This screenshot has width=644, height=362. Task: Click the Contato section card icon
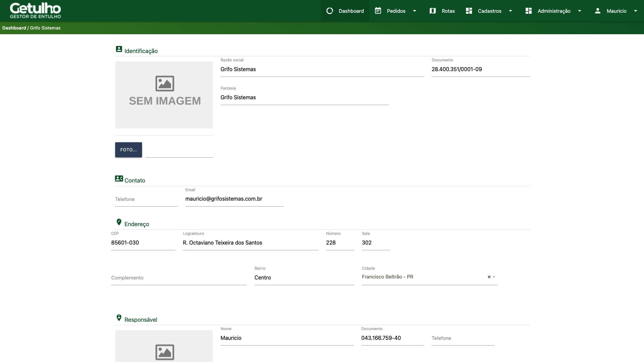click(119, 178)
